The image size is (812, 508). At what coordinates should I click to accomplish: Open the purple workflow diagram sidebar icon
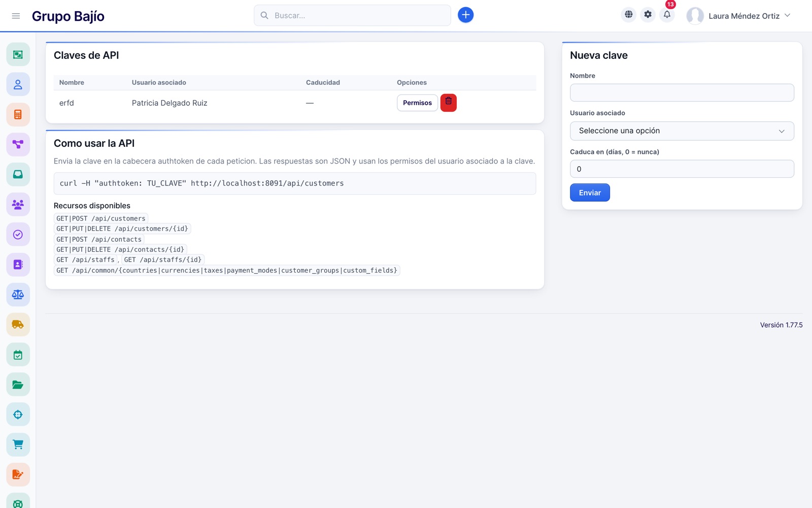point(18,144)
